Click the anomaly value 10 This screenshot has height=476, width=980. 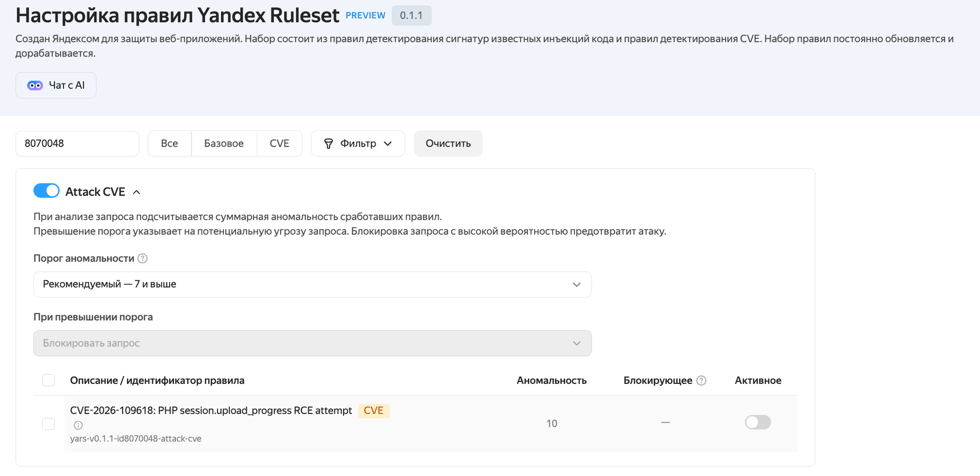552,424
